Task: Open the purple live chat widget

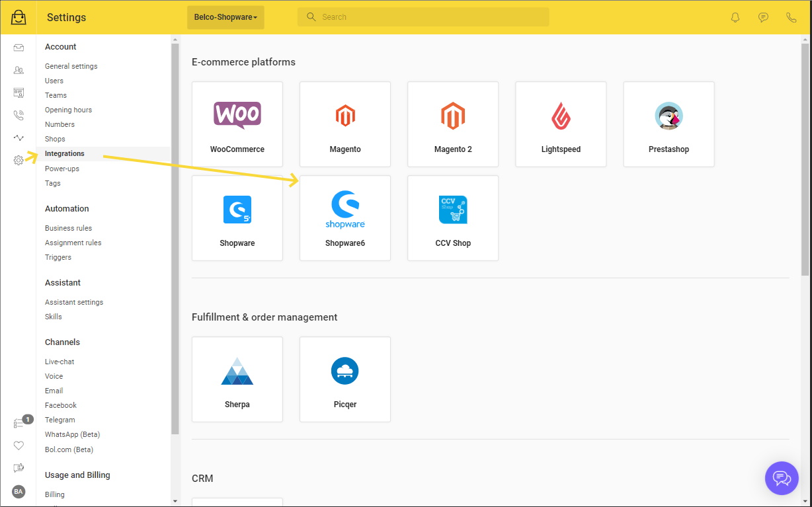Action: (x=782, y=478)
